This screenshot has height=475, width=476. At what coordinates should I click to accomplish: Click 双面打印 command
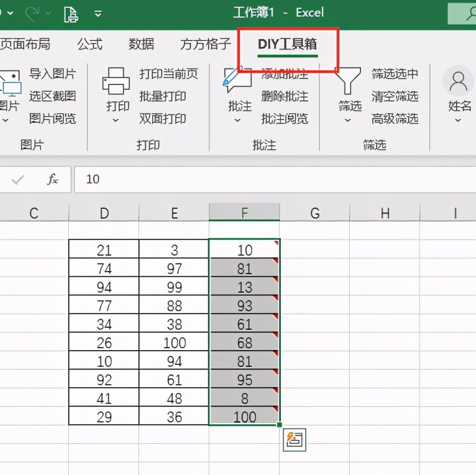click(x=163, y=119)
